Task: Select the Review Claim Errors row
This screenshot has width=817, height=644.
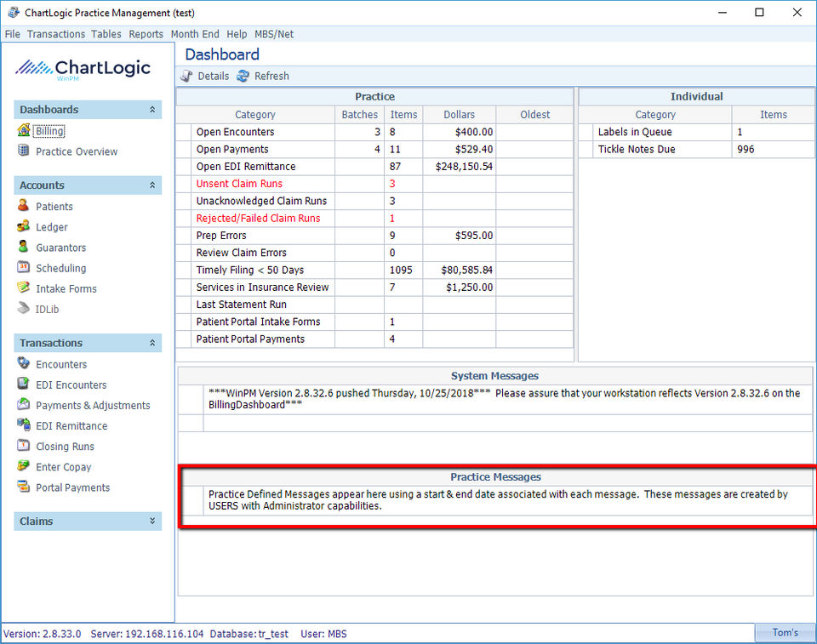Action: [x=374, y=253]
